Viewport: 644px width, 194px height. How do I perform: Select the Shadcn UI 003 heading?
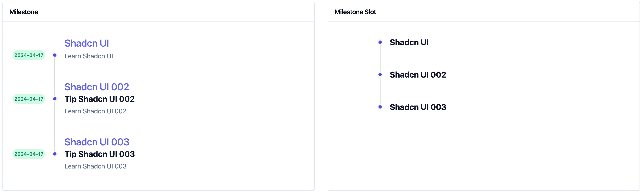(x=97, y=142)
